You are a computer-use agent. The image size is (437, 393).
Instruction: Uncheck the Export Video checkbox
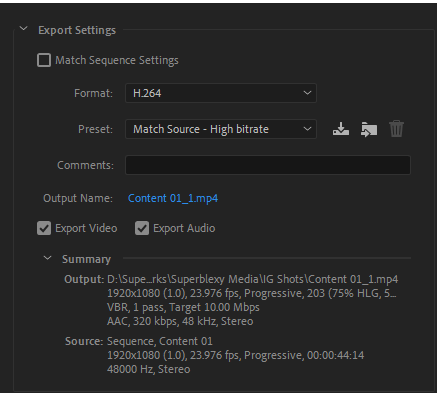tap(44, 228)
